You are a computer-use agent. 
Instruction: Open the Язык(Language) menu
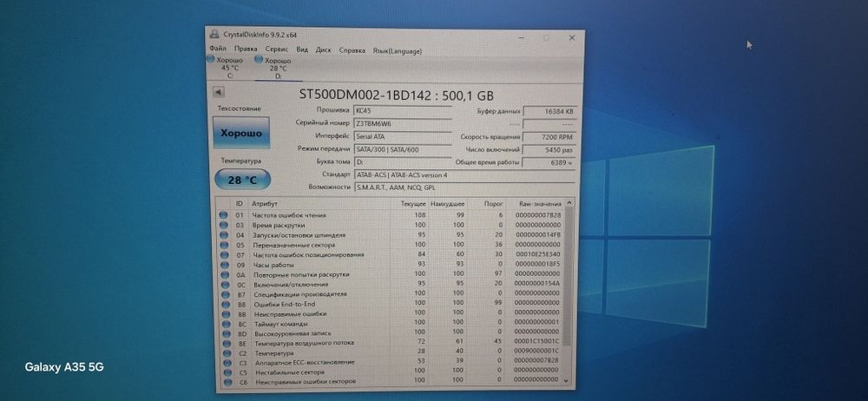397,51
